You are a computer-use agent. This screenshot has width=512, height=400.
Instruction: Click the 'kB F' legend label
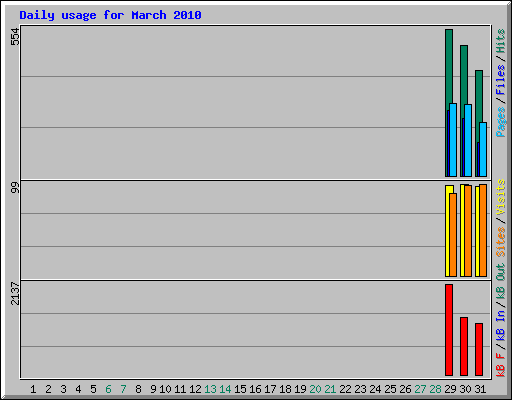(501, 365)
